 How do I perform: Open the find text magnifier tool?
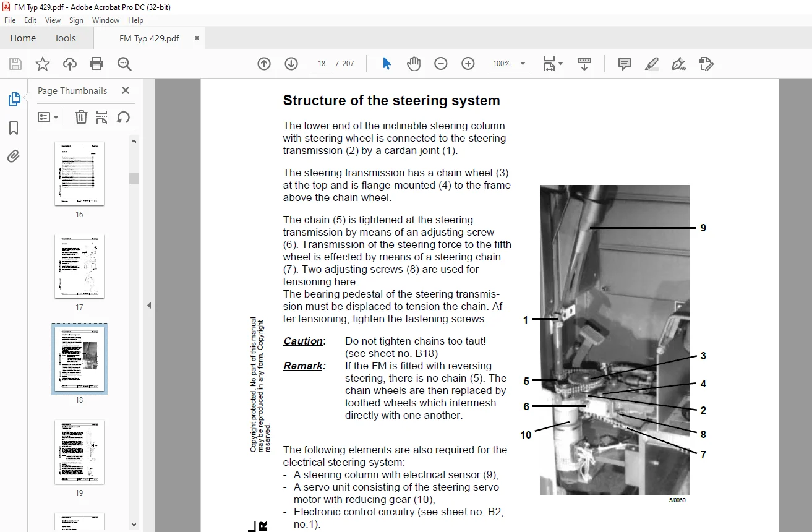(x=124, y=64)
